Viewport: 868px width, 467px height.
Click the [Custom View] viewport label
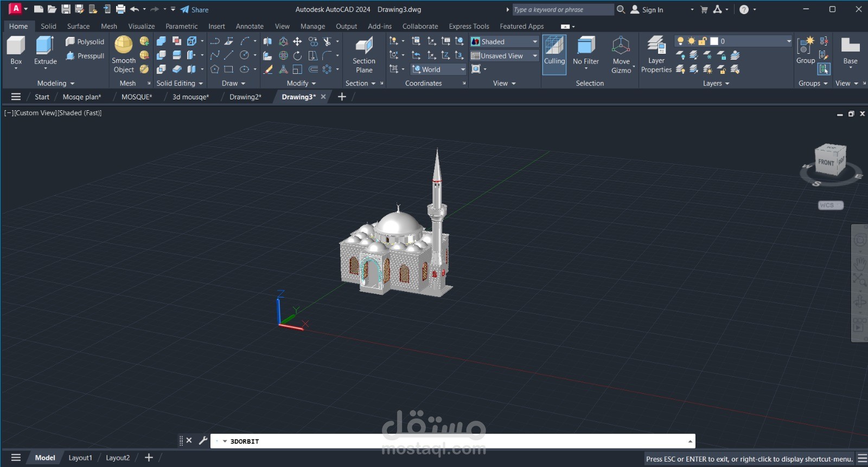(35, 113)
